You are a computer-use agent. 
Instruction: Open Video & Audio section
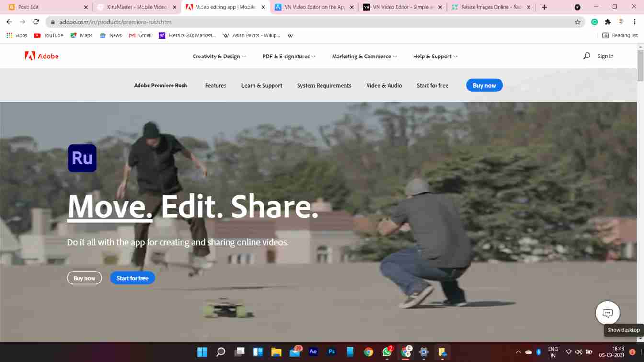pos(384,85)
